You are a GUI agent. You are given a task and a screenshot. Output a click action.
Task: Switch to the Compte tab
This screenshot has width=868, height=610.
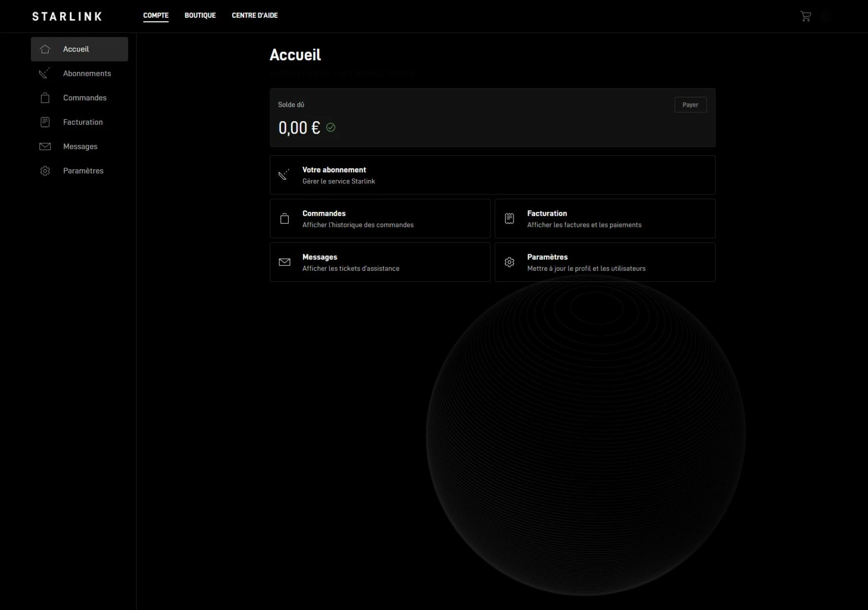click(156, 15)
